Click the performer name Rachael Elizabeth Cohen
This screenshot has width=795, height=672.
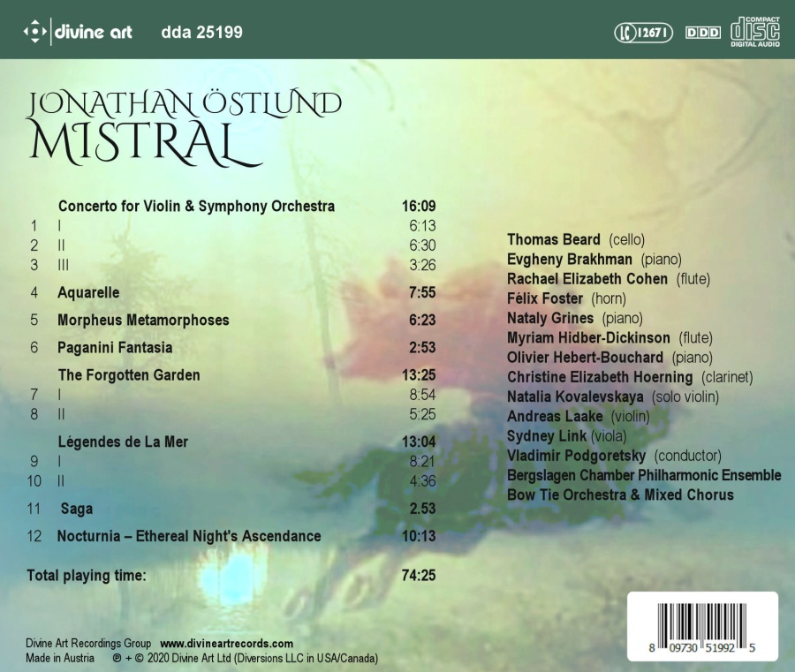[587, 279]
